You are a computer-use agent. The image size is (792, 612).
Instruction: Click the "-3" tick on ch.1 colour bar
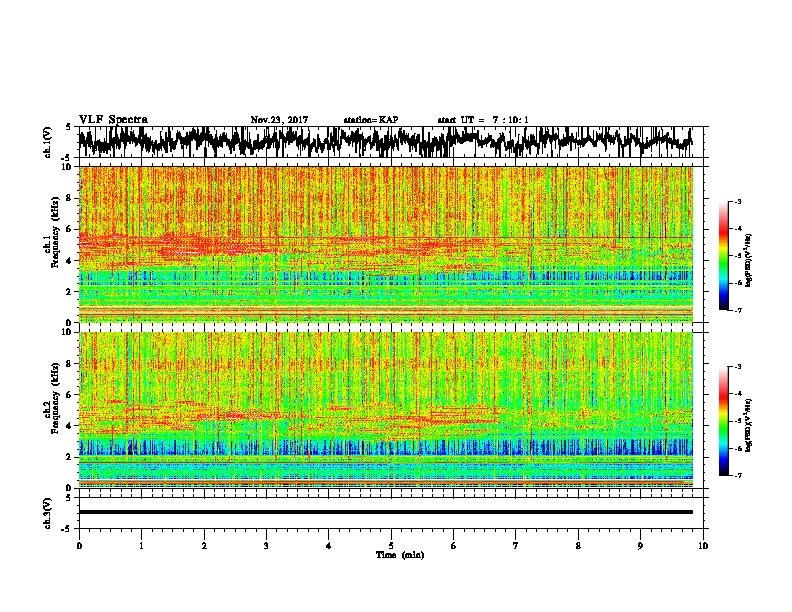[737, 201]
